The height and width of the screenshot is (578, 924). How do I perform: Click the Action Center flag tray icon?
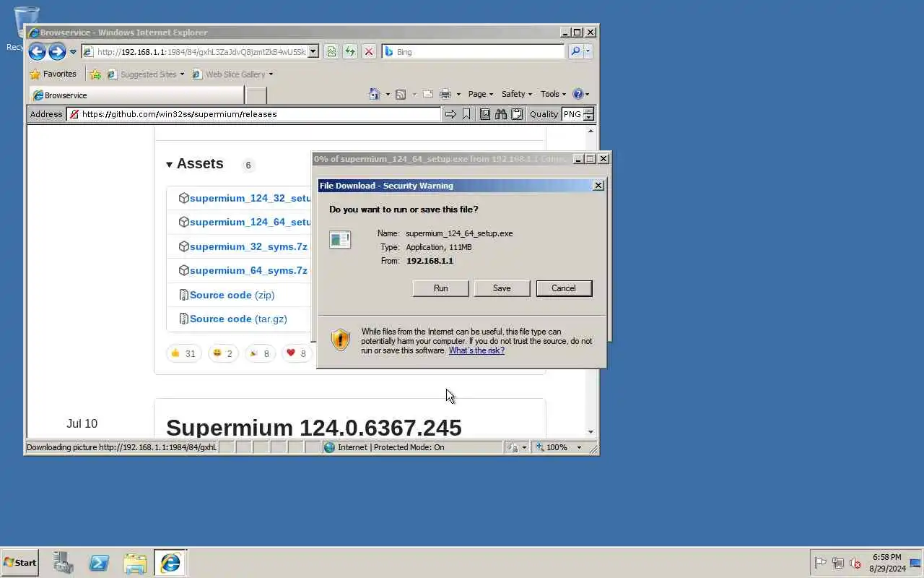click(x=820, y=563)
